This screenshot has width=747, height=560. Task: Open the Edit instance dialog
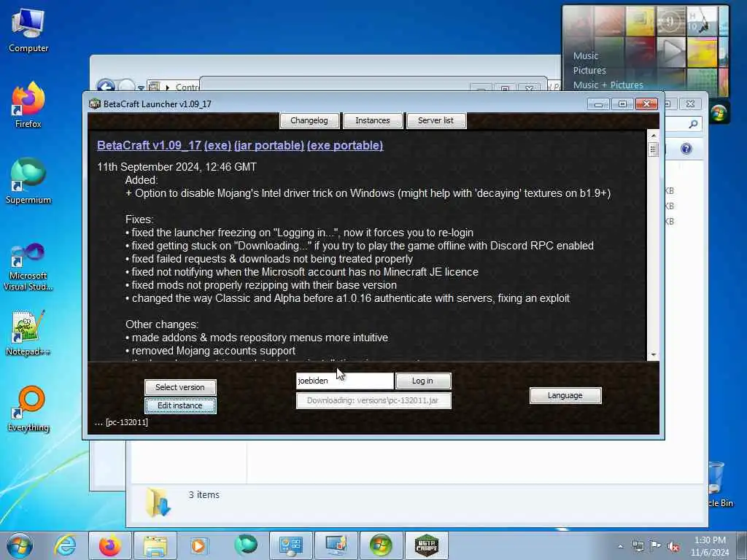point(180,405)
